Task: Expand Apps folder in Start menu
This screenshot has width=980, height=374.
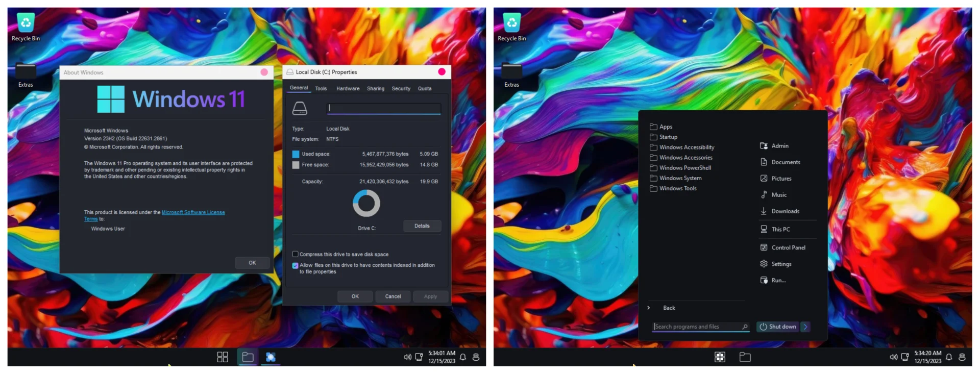Action: [661, 127]
